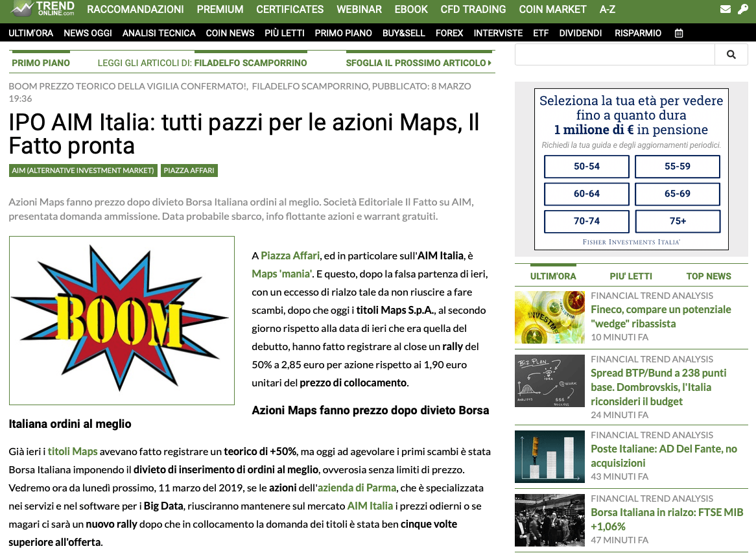The height and width of the screenshot is (553, 756).
Task: Go to CFD TRADING
Action: (x=473, y=9)
